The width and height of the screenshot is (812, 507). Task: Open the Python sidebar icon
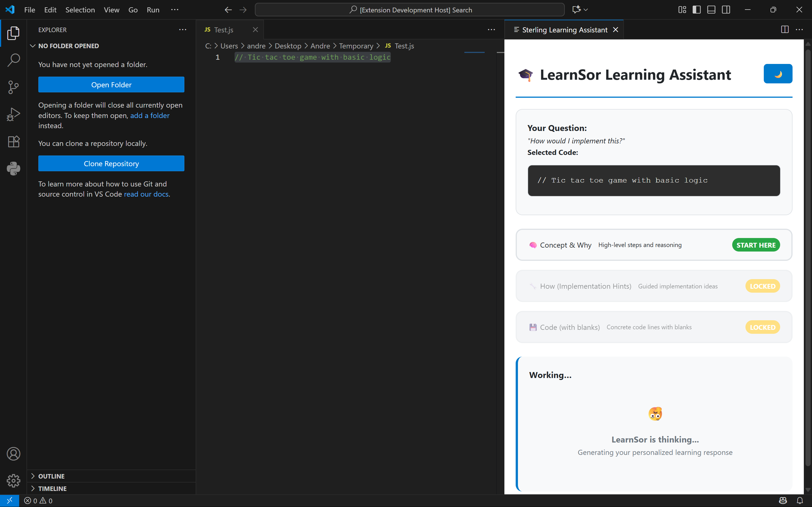(14, 168)
